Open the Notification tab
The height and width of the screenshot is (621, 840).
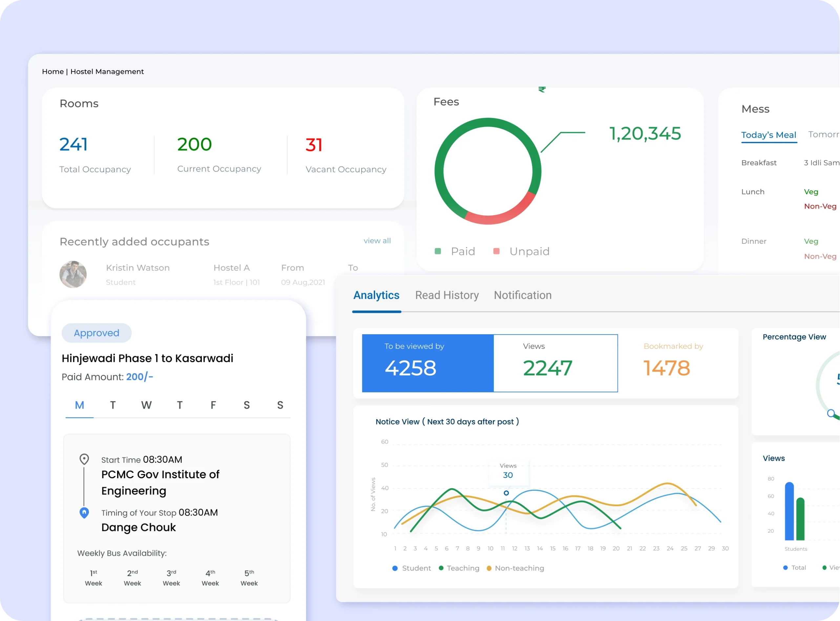523,296
